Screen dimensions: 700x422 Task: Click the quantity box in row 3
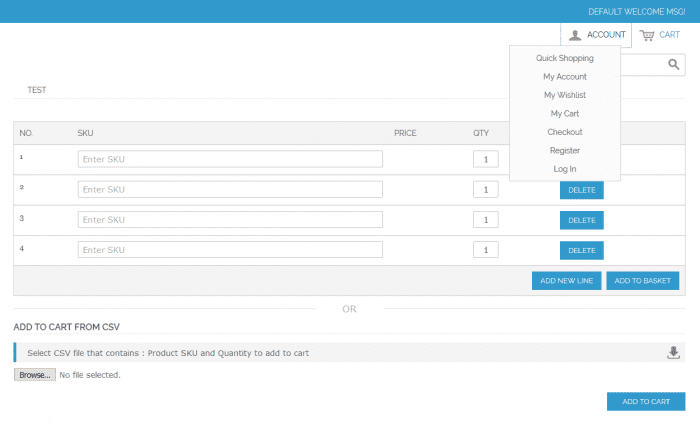click(x=485, y=220)
